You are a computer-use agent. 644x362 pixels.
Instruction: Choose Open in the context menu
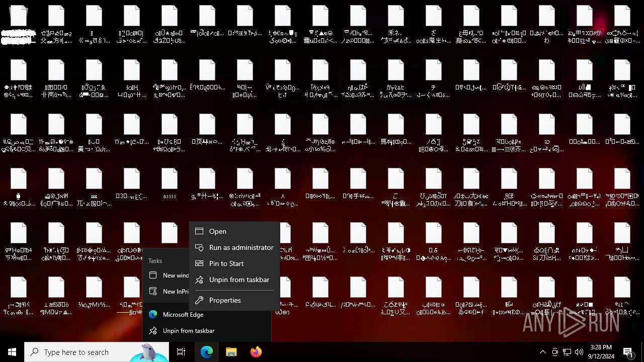[x=234, y=231]
